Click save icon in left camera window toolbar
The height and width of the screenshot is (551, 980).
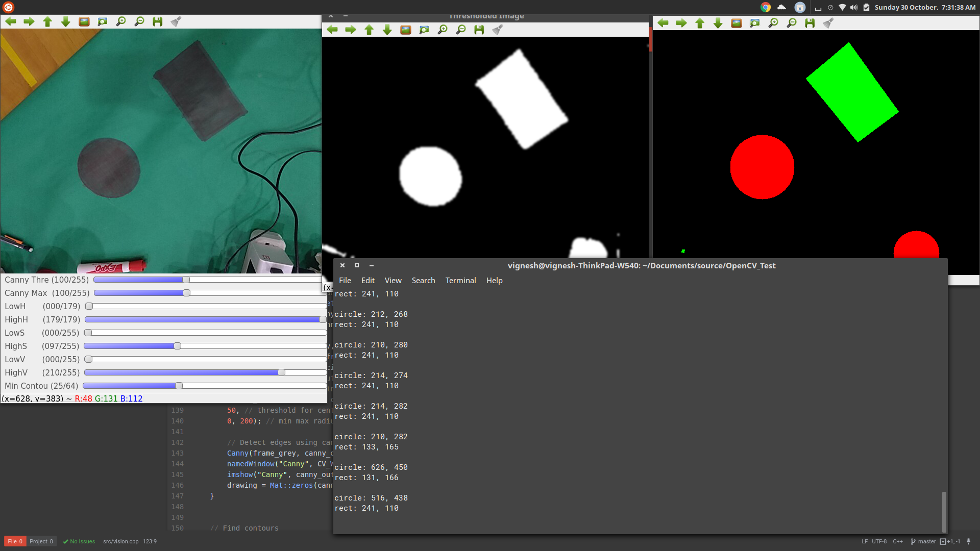tap(157, 21)
